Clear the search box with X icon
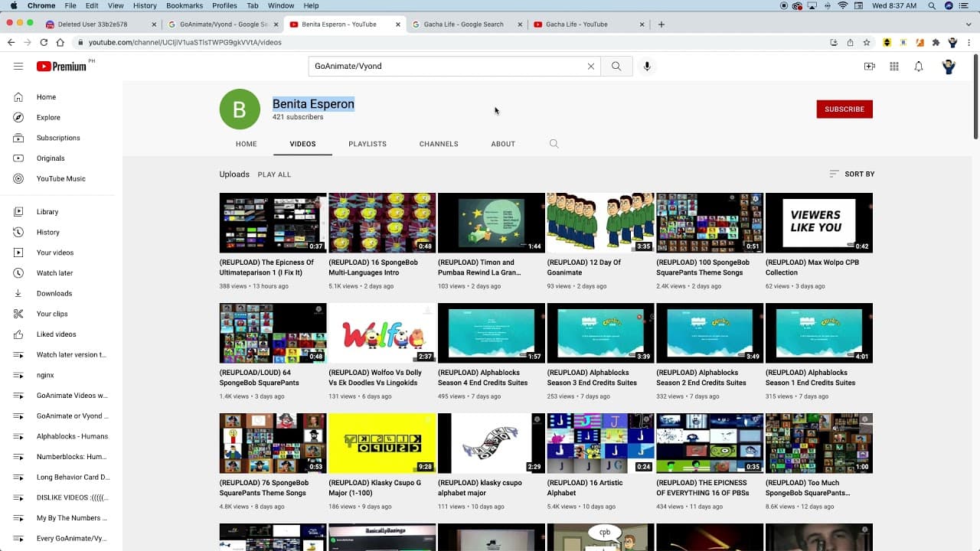The width and height of the screenshot is (980, 551). (x=591, y=66)
